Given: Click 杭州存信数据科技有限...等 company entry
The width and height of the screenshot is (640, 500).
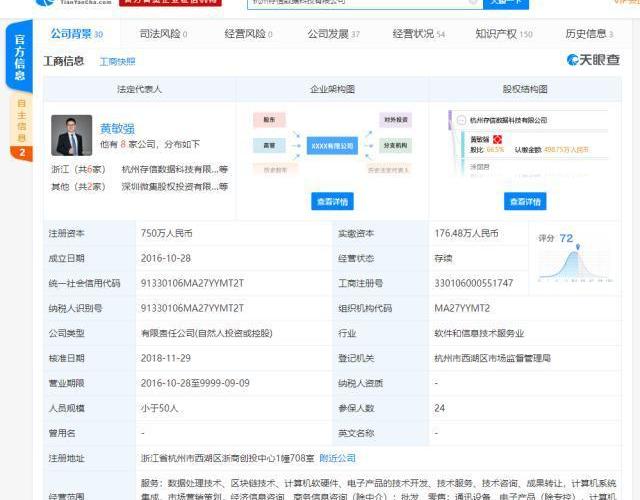Looking at the screenshot, I should (175, 169).
